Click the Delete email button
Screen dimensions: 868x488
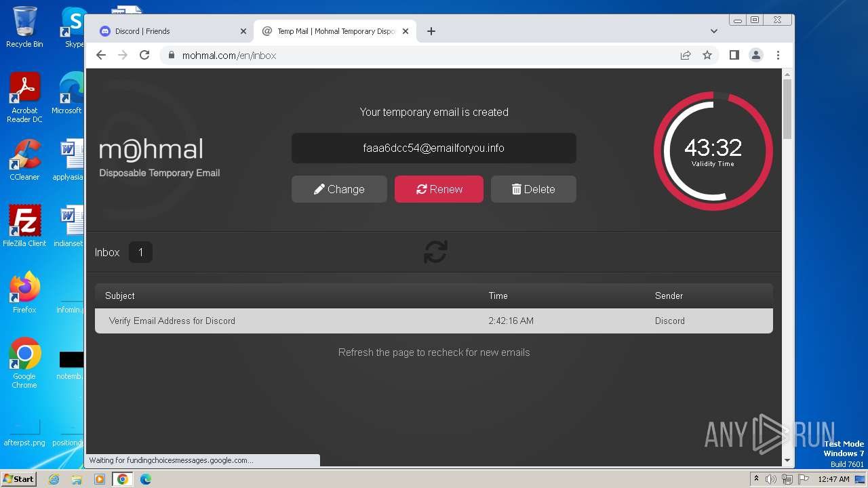533,189
